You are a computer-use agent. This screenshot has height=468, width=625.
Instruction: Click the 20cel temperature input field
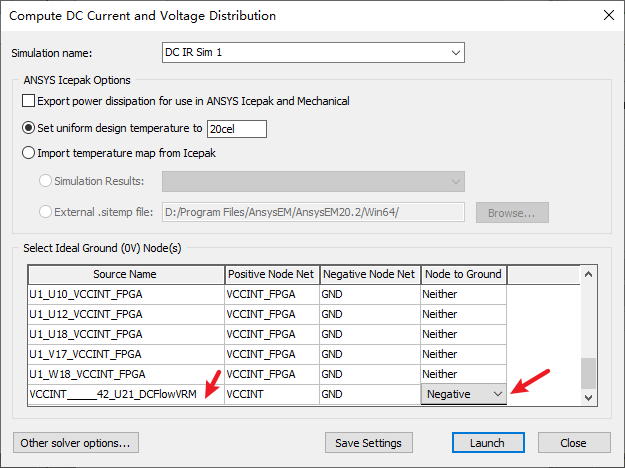point(237,129)
